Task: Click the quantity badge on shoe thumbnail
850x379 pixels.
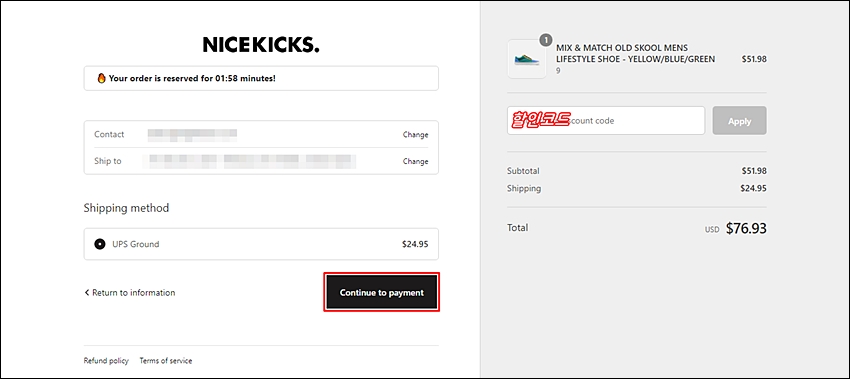Action: click(x=546, y=40)
